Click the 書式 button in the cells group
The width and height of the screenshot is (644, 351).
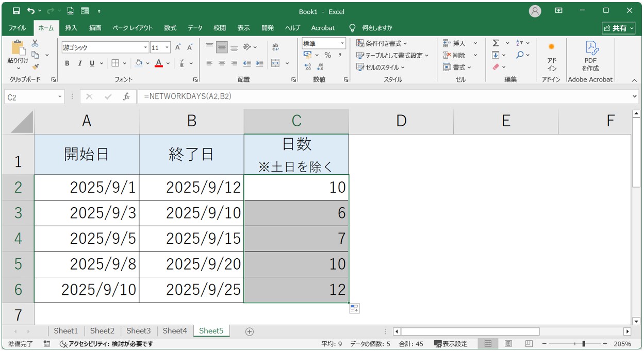(x=458, y=67)
